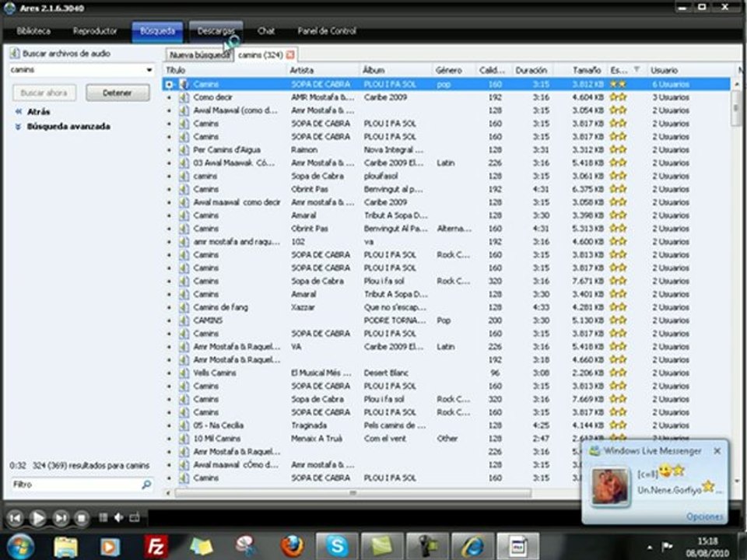This screenshot has height=560, width=747.
Task: Select the Vells Camins result
Action: coord(447,373)
